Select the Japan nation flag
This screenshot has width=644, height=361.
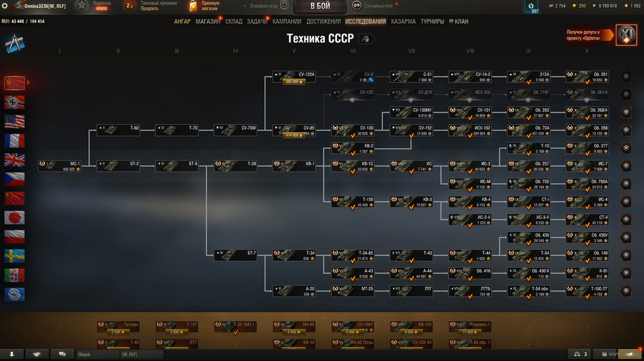(x=14, y=217)
